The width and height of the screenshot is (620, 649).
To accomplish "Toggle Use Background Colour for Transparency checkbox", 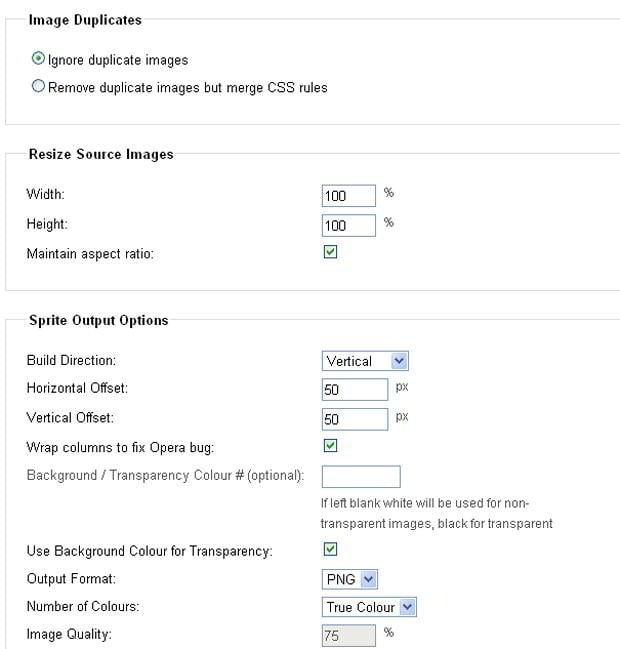I will pyautogui.click(x=331, y=549).
